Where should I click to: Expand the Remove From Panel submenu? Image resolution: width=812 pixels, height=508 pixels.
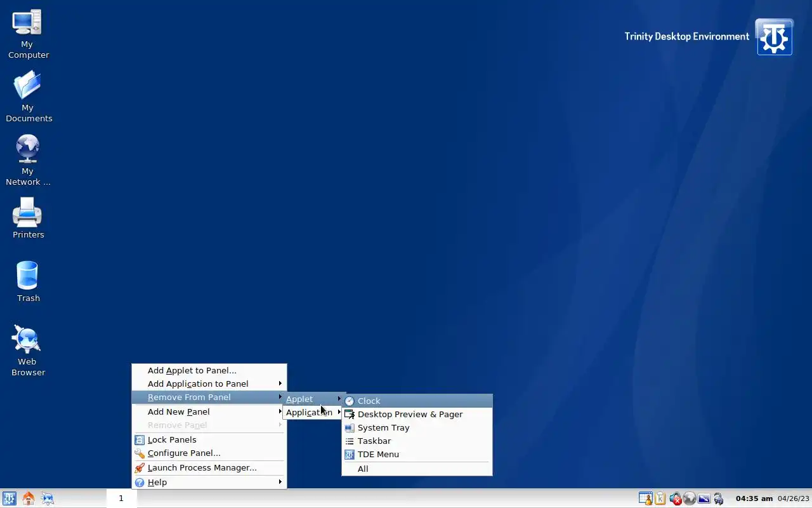tap(209, 397)
